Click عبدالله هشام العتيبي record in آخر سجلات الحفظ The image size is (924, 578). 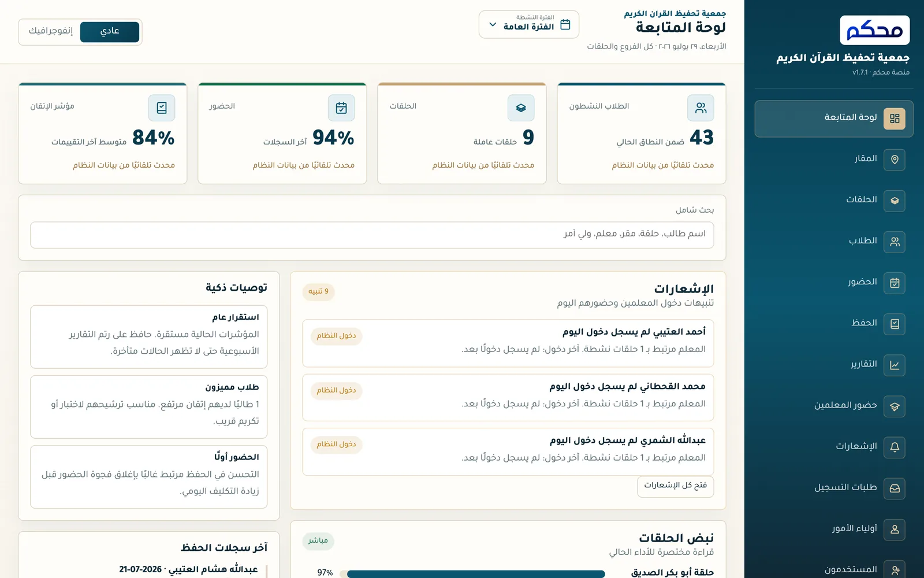point(188,570)
